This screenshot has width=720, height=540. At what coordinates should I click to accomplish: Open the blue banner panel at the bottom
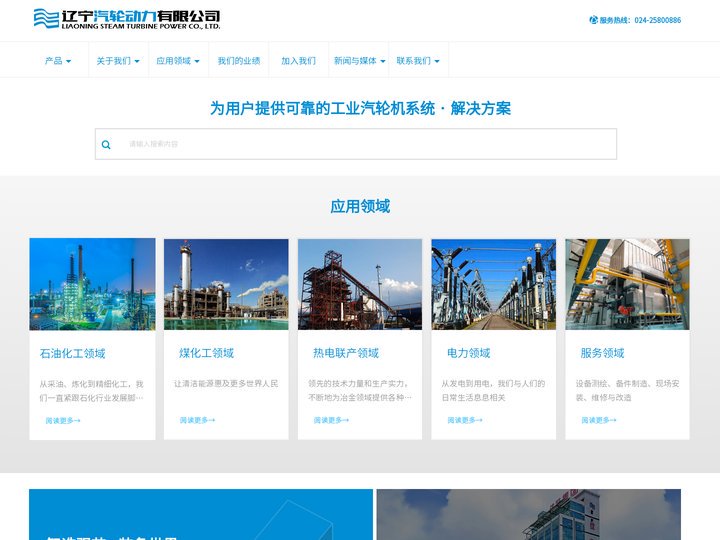pos(201,514)
